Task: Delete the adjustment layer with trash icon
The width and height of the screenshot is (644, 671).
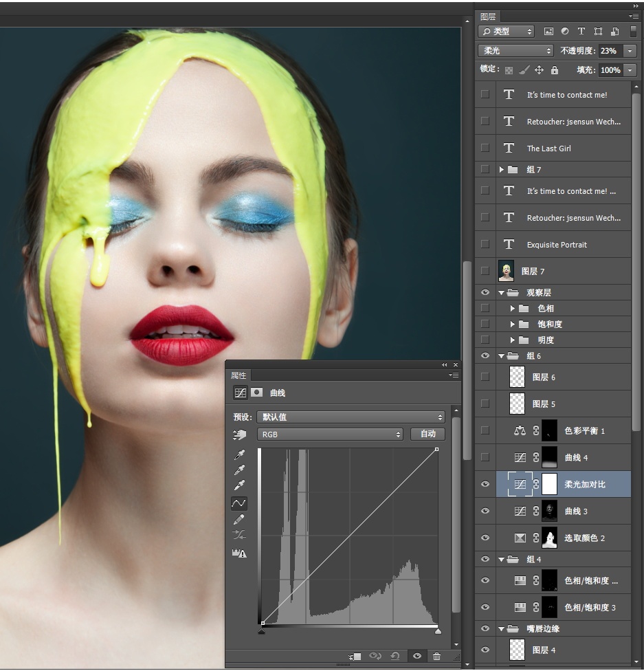Action: point(436,656)
